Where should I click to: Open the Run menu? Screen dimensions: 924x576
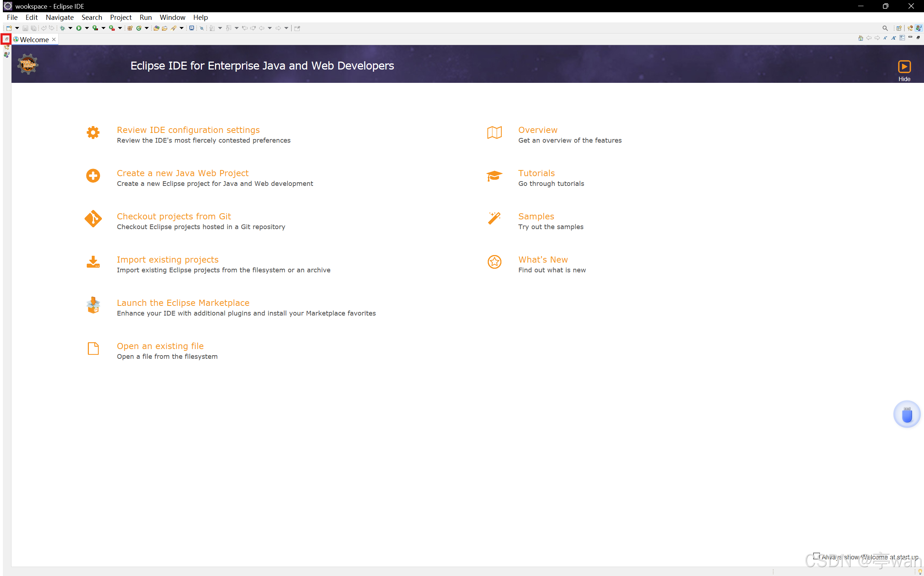tap(146, 17)
